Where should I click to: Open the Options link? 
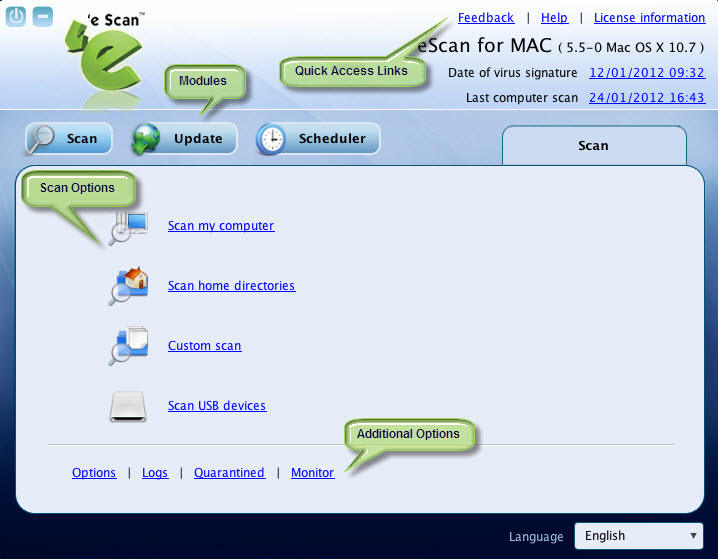click(x=94, y=472)
